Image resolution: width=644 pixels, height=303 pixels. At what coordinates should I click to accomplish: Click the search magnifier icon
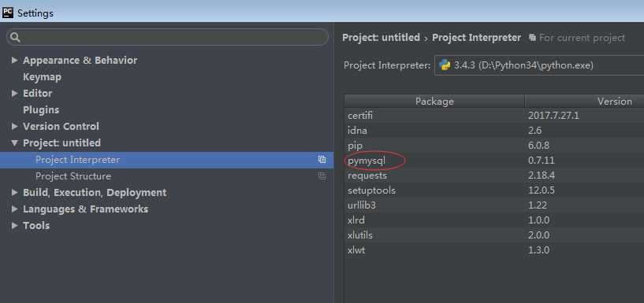pos(15,37)
